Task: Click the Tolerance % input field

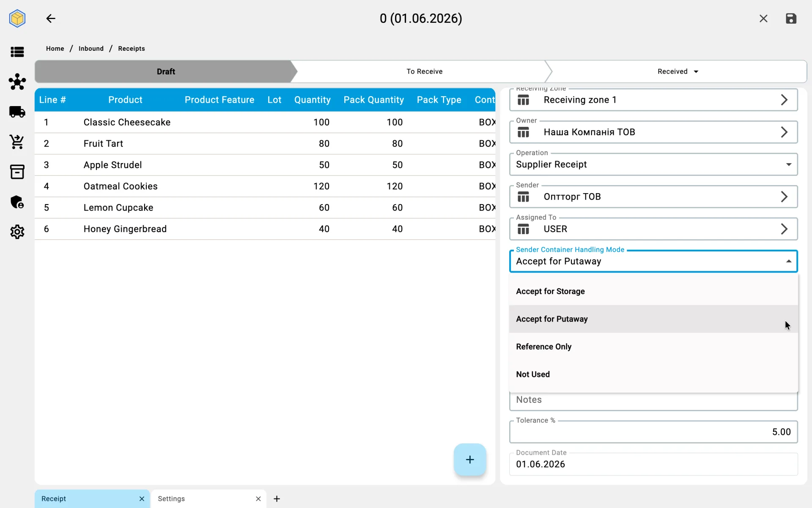Action: 653,432
